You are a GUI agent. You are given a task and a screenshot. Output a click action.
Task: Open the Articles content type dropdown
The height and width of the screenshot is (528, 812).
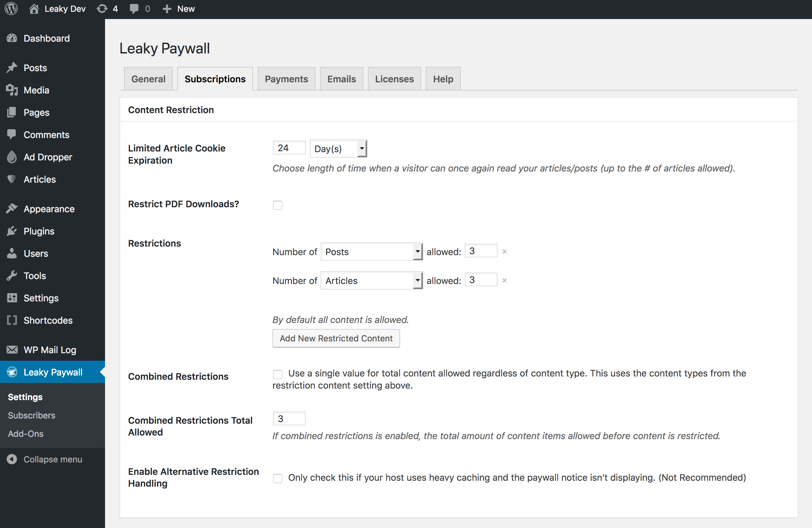click(x=371, y=280)
